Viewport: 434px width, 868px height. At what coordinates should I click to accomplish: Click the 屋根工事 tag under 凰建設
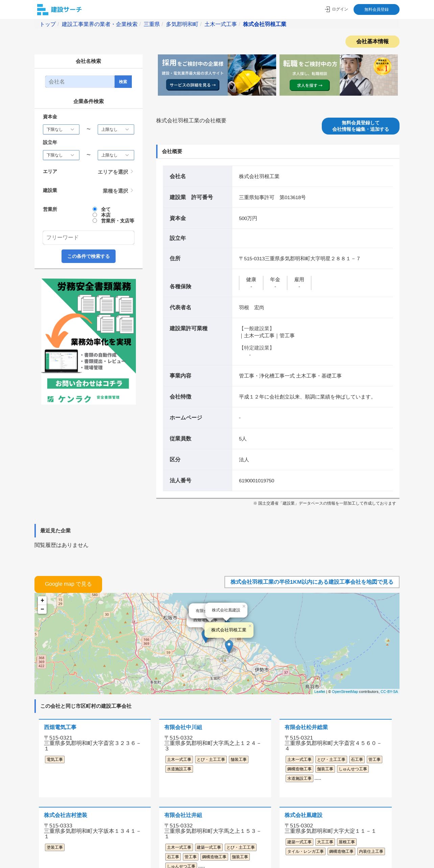point(347,842)
